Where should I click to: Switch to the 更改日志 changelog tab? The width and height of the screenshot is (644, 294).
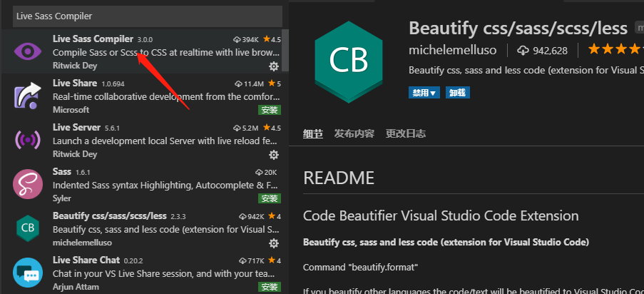tap(406, 133)
